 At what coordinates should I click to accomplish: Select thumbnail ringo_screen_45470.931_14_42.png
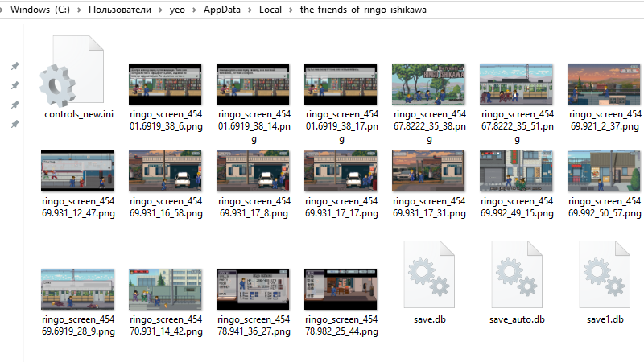click(x=165, y=290)
